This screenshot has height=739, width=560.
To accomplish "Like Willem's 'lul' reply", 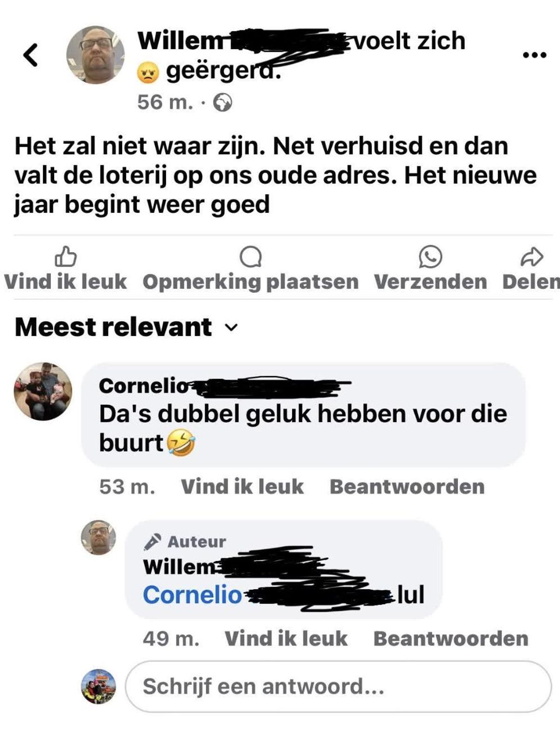I will click(286, 638).
